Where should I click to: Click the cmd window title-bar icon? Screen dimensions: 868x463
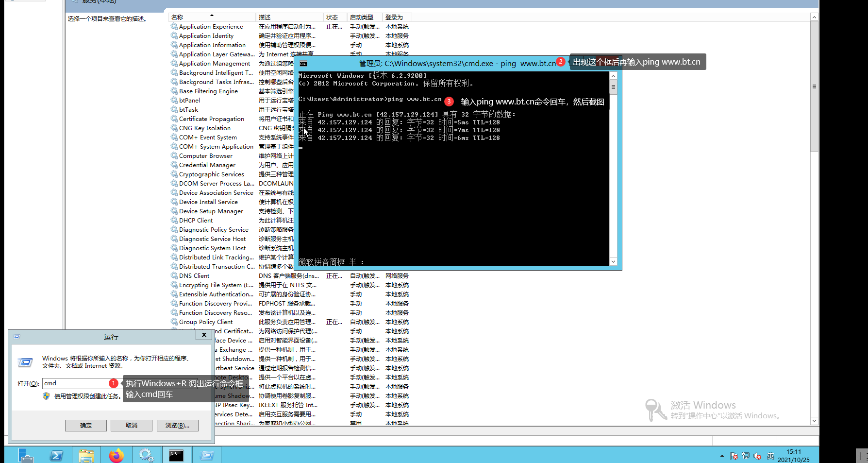(303, 64)
